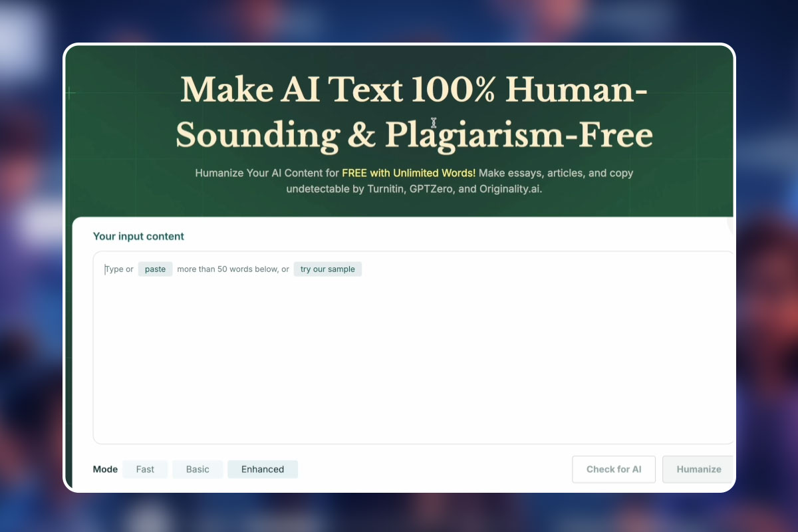Click the more than 50 words below placeholder
The height and width of the screenshot is (532, 798).
[227, 269]
